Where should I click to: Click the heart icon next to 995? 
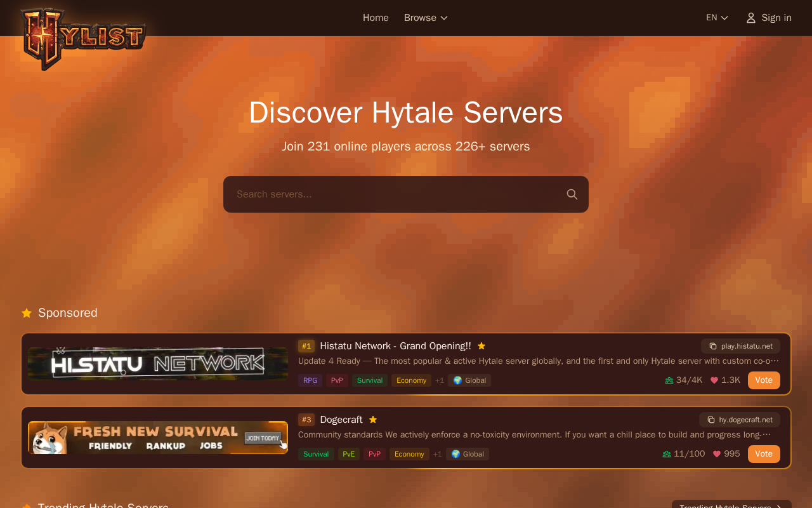(717, 454)
